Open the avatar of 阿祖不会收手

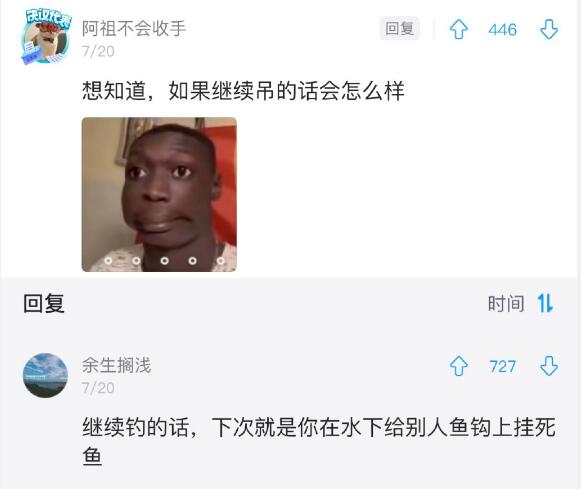tap(46, 37)
